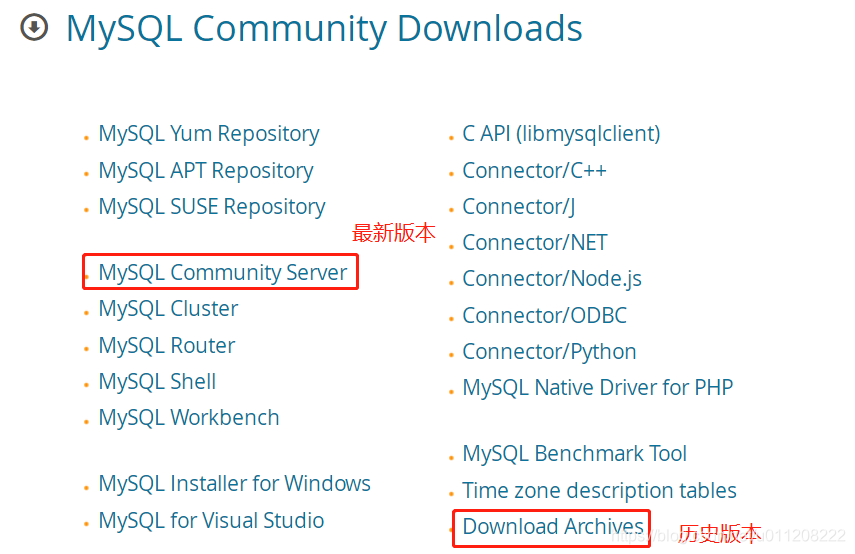Click the MySQL Community Downloads heading

click(x=324, y=29)
